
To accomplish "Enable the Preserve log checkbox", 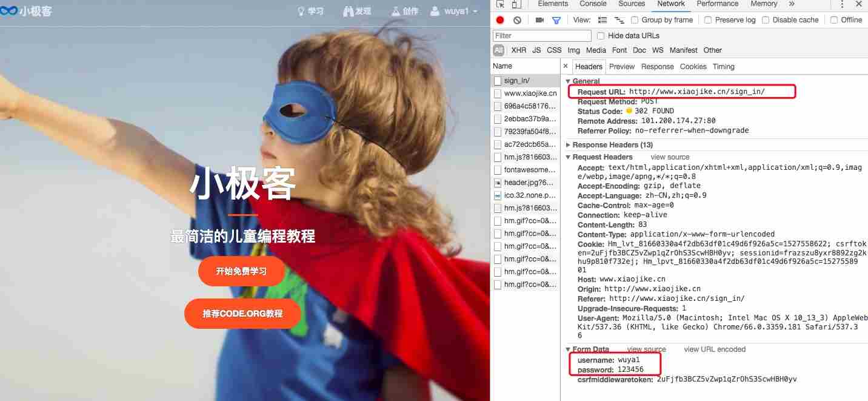I will pos(708,20).
